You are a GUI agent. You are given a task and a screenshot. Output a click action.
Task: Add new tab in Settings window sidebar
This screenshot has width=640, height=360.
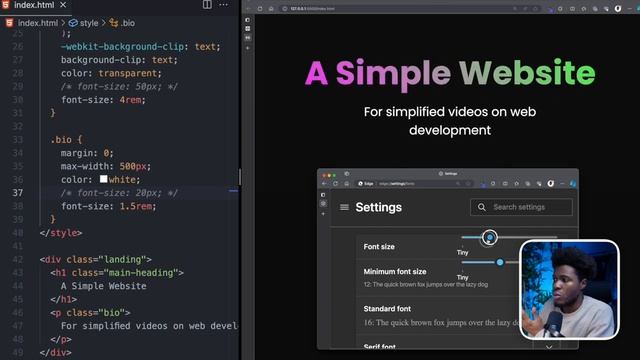tap(323, 214)
